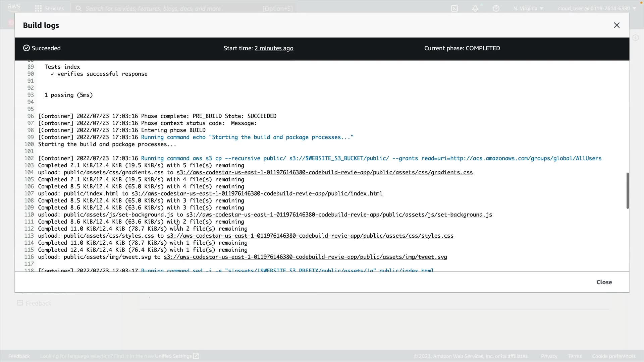Open the tweet.svg S3 upload link
The image size is (644, 362).
pos(305,257)
